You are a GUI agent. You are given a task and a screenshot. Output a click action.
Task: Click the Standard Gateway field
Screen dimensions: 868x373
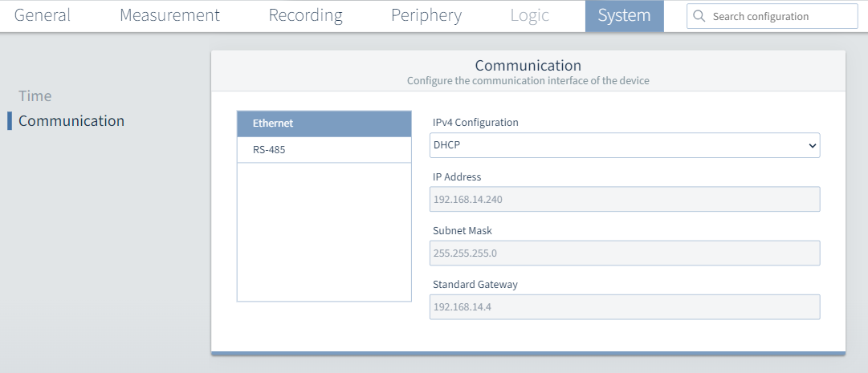tap(625, 306)
